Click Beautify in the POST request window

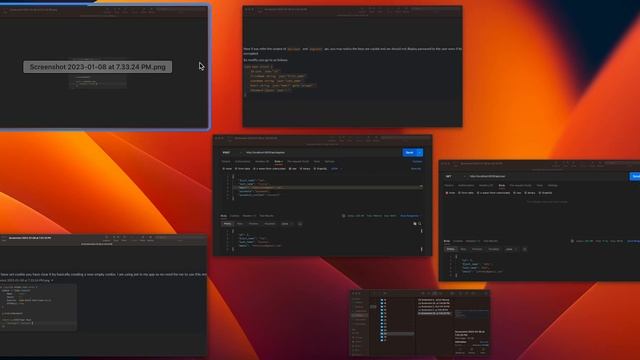tap(416, 169)
